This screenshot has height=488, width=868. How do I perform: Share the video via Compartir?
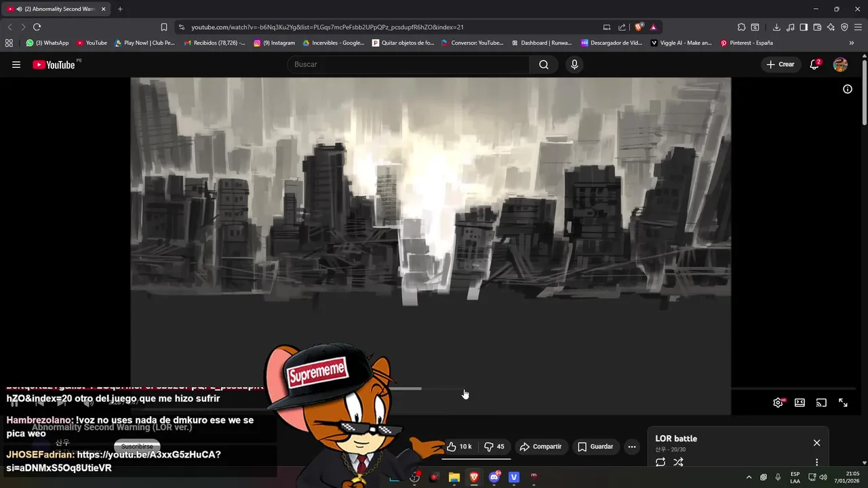pyautogui.click(x=540, y=447)
